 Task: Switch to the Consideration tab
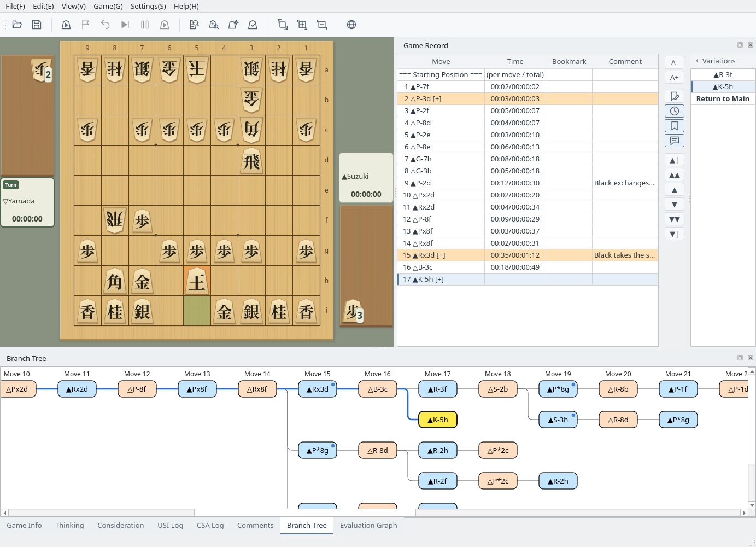121,525
